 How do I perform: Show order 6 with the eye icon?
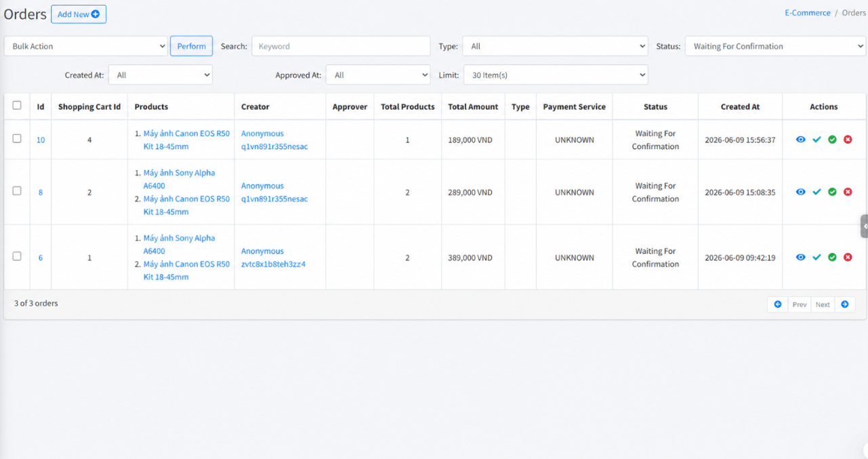pos(801,258)
